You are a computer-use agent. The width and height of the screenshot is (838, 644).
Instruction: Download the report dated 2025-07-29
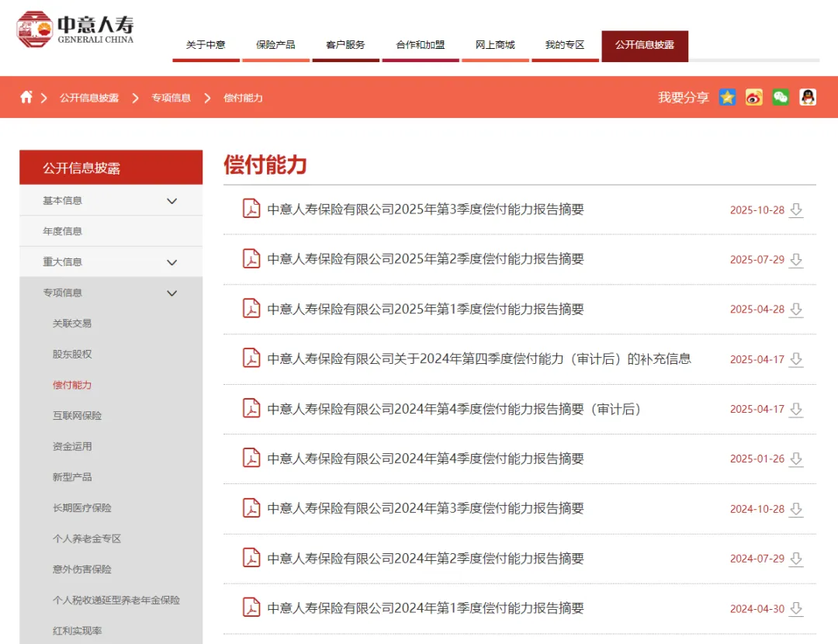pyautogui.click(x=795, y=260)
